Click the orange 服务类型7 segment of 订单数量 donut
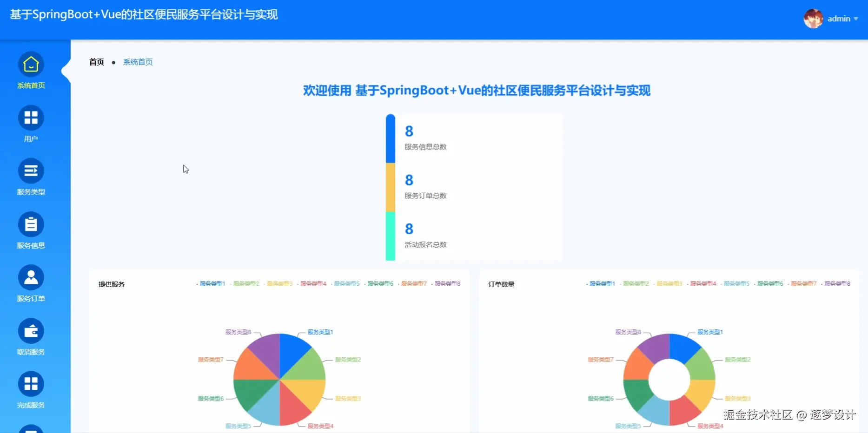Screen dimensions: 868x433 [x=638, y=367]
